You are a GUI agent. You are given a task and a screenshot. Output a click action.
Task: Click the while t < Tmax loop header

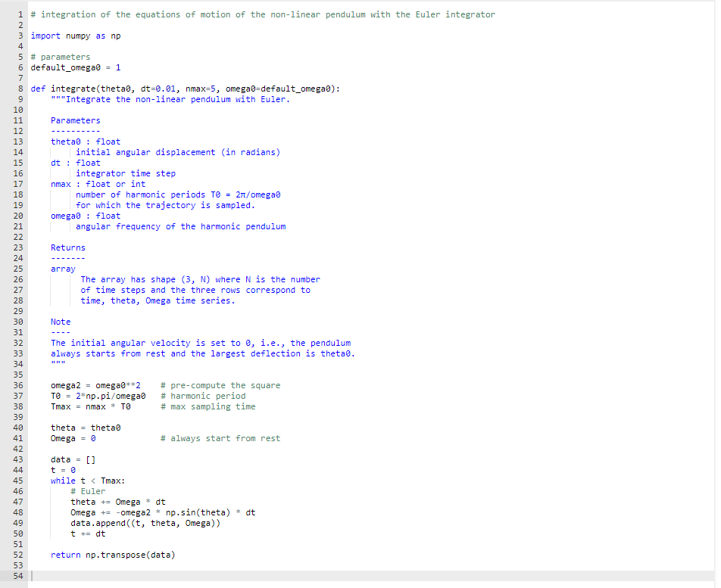(87, 481)
